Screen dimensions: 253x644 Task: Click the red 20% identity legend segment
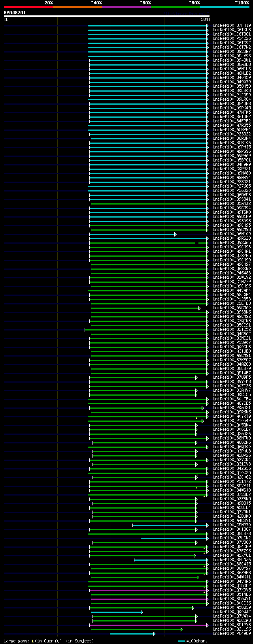(28, 7)
